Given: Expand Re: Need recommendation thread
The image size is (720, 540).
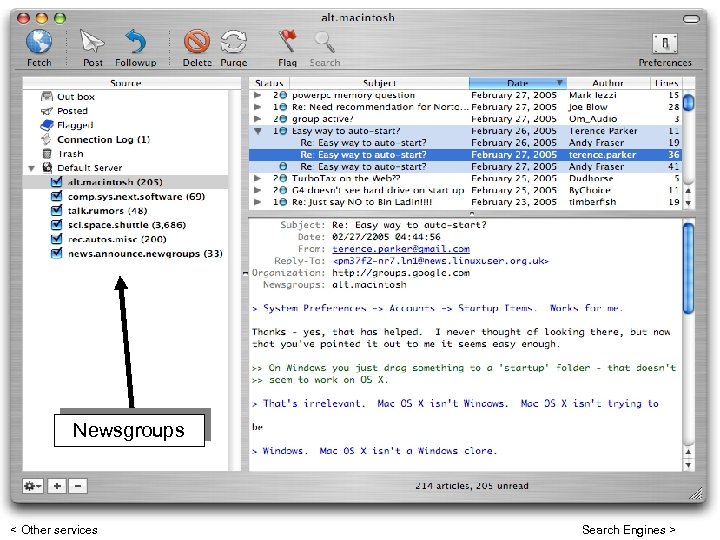Looking at the screenshot, I should pyautogui.click(x=258, y=107).
